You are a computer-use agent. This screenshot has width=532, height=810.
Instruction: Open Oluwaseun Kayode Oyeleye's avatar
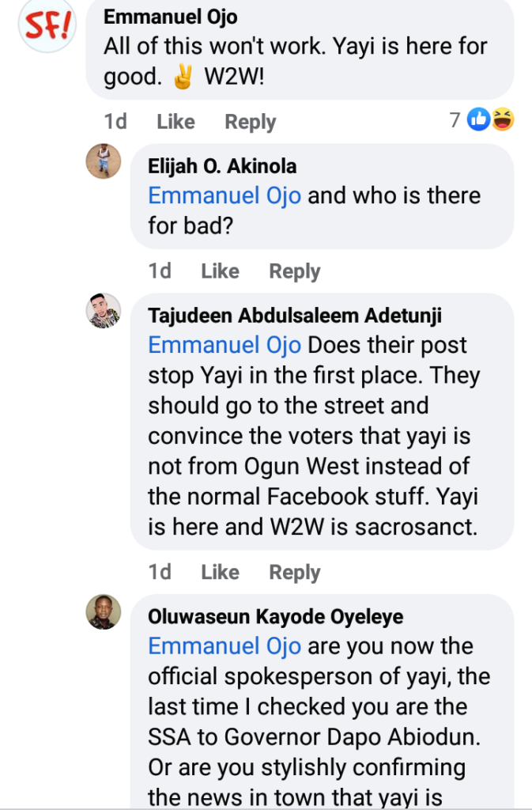click(x=103, y=611)
